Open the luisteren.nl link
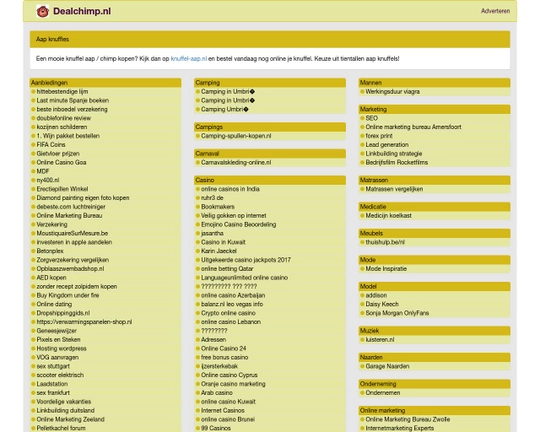Viewport: 540px width, 432px height. pos(380,340)
